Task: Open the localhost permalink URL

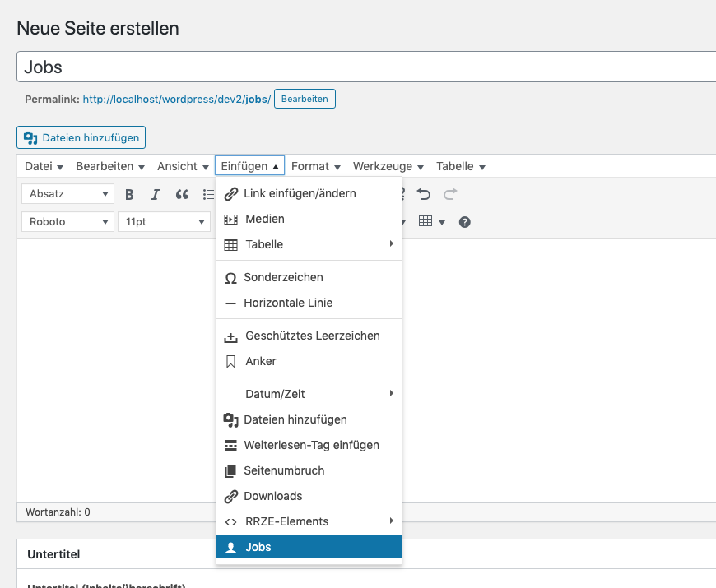Action: click(x=176, y=99)
